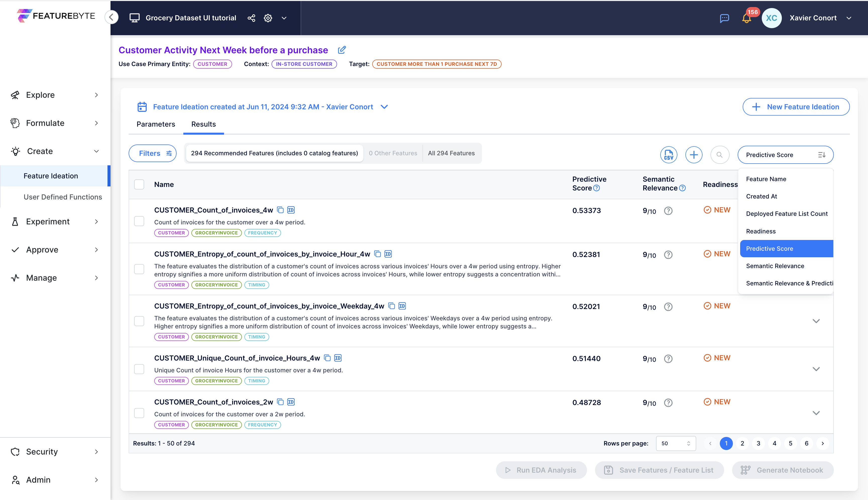The width and height of the screenshot is (868, 500).
Task: Click ID icon of CUSTOMER_Count_of_invoices_4w
Action: 291,210
